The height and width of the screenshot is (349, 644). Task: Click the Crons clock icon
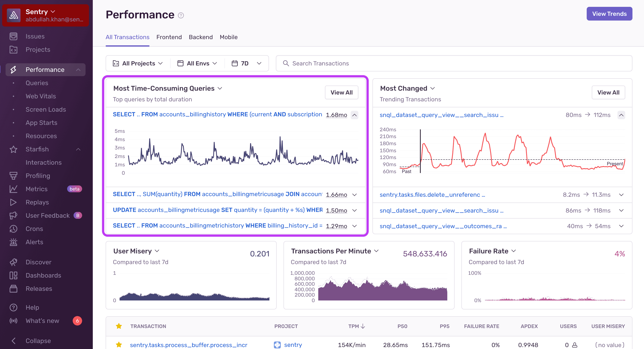(x=14, y=229)
